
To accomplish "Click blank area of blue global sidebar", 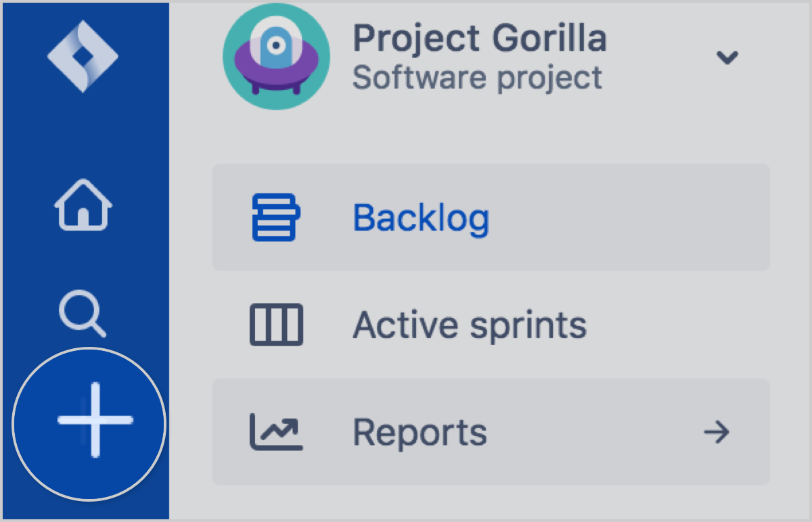I will click(85, 135).
